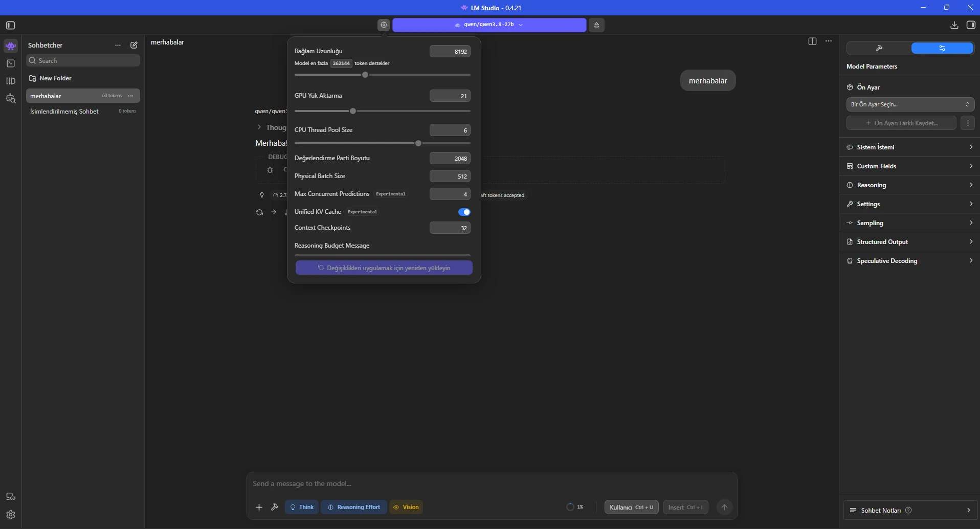The width and height of the screenshot is (980, 529).
Task: Toggle Think mode
Action: [302, 507]
